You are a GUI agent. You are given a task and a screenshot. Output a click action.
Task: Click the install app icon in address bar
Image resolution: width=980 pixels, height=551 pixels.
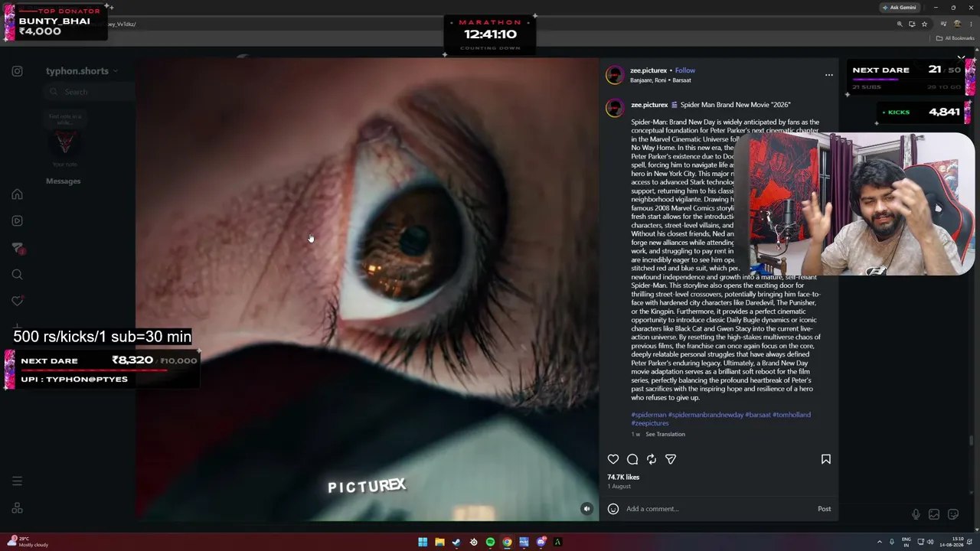point(912,24)
